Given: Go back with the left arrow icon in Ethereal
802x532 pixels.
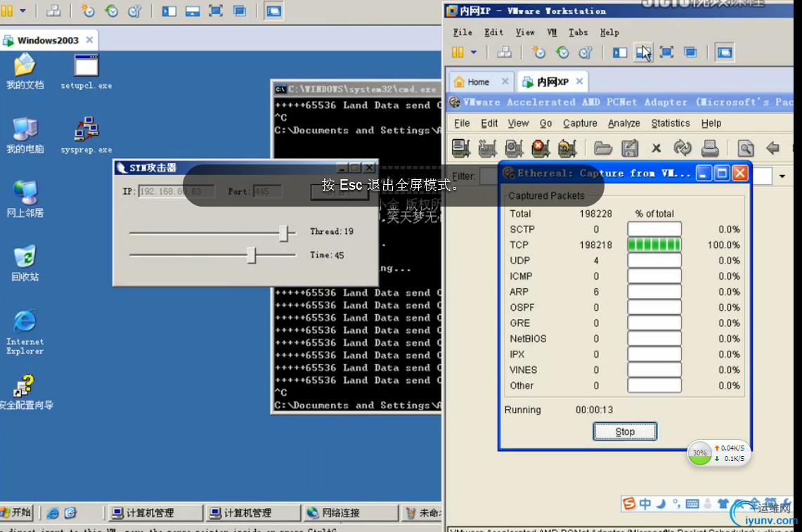Looking at the screenshot, I should click(772, 148).
